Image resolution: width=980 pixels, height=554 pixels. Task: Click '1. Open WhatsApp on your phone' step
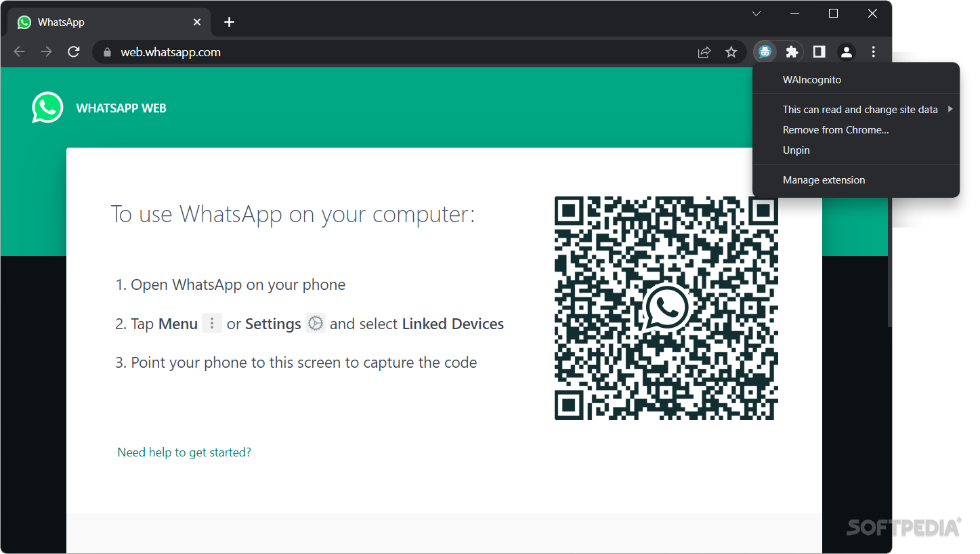click(230, 285)
